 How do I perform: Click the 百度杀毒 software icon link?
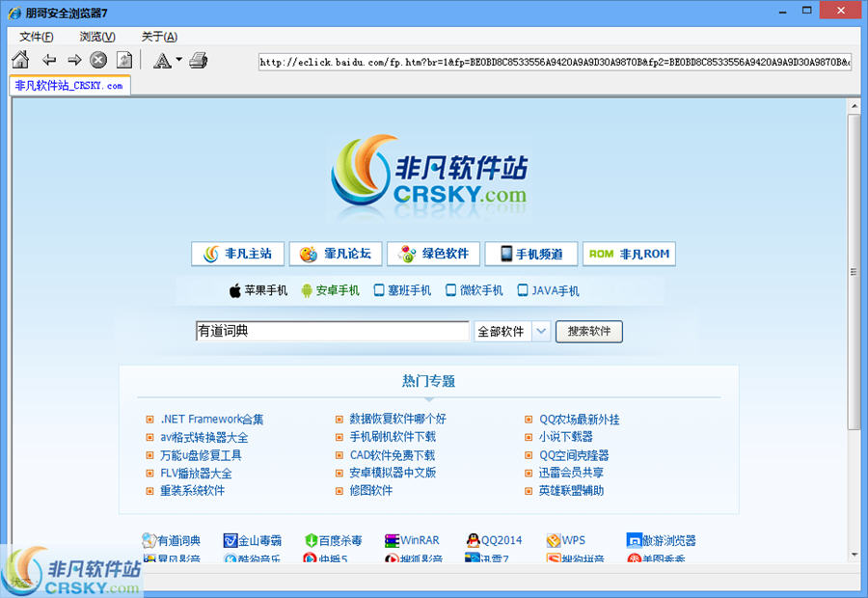334,540
